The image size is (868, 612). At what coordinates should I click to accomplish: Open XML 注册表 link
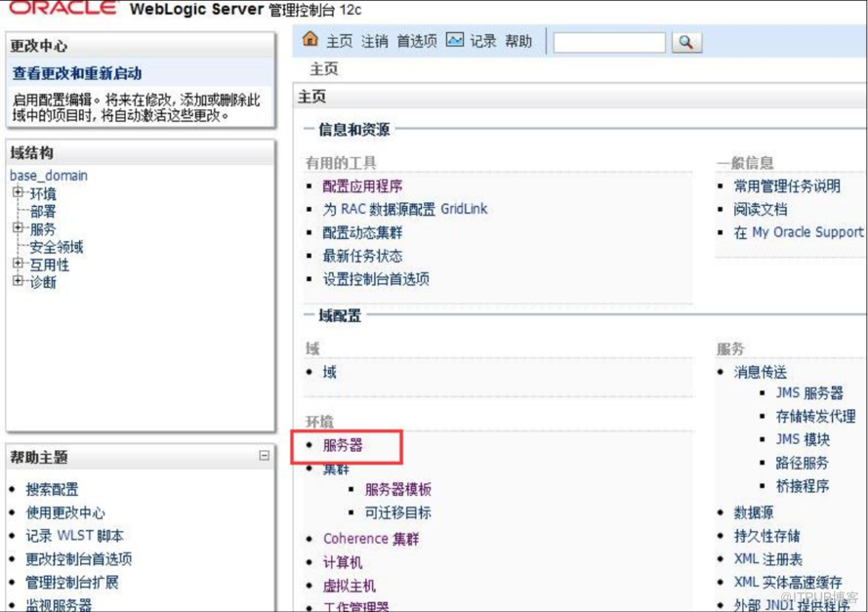768,559
